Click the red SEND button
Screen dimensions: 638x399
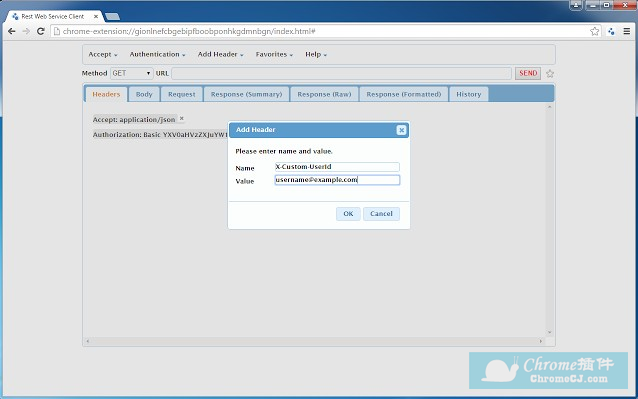528,73
